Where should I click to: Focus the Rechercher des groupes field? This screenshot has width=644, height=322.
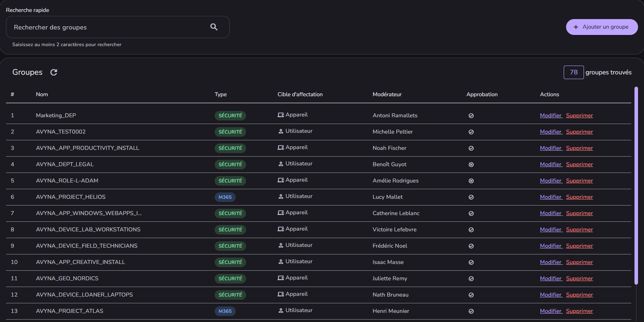coord(118,27)
